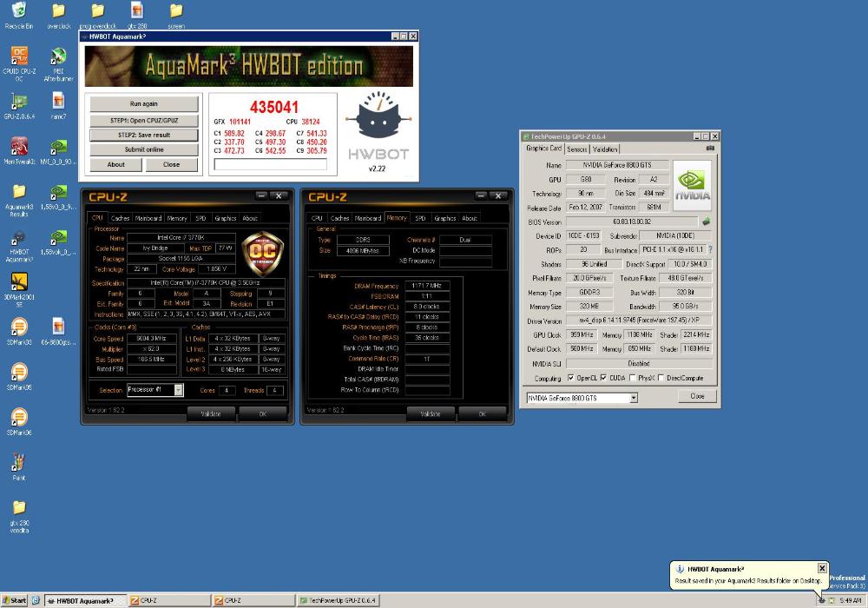This screenshot has height=608, width=868.
Task: Open About tab in left CPU-Z window
Action: pos(250,218)
